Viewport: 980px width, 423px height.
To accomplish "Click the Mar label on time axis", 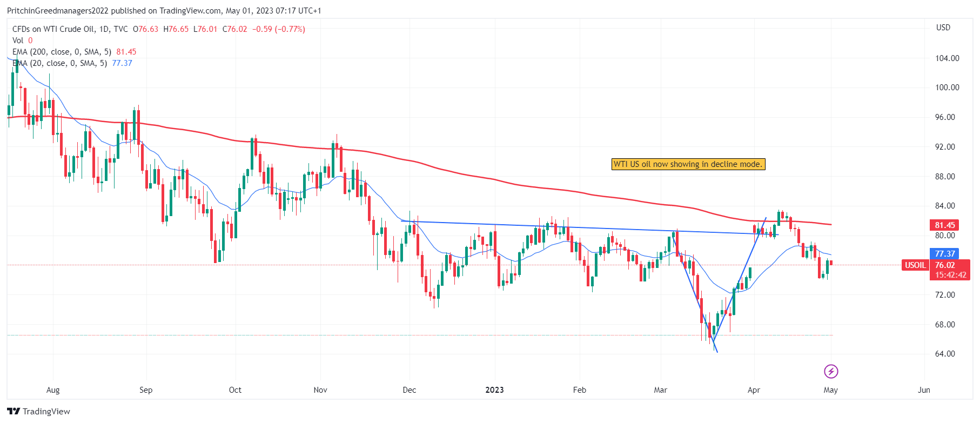I will click(660, 390).
